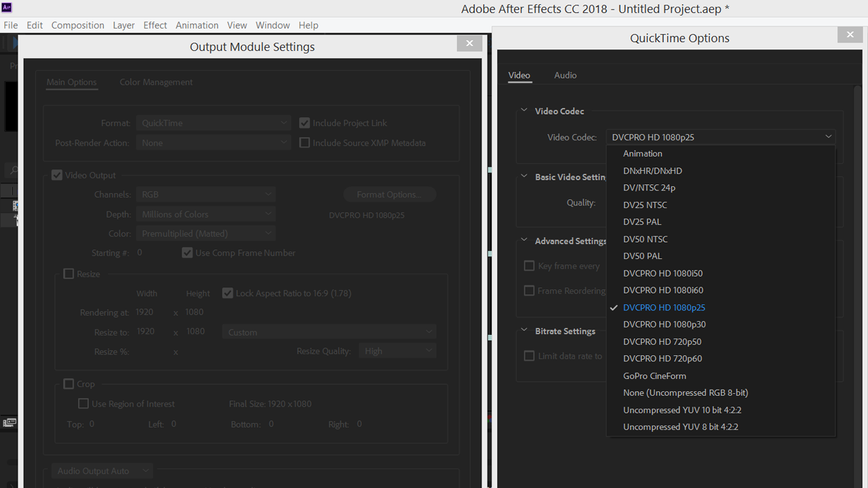Enable Limit data rate checkbox
This screenshot has height=488, width=868.
point(530,356)
